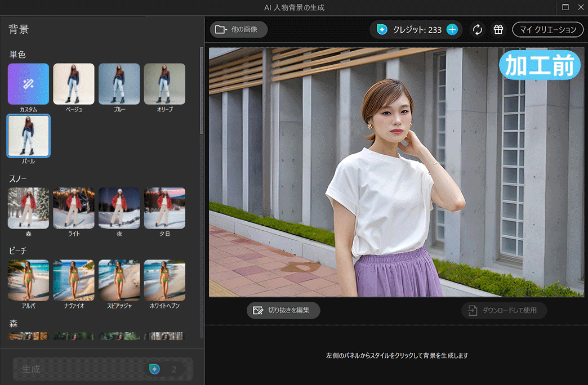Viewport: 588px width, 385px height.
Task: Pick the ホワイトヘブン beach background
Action: 164,280
